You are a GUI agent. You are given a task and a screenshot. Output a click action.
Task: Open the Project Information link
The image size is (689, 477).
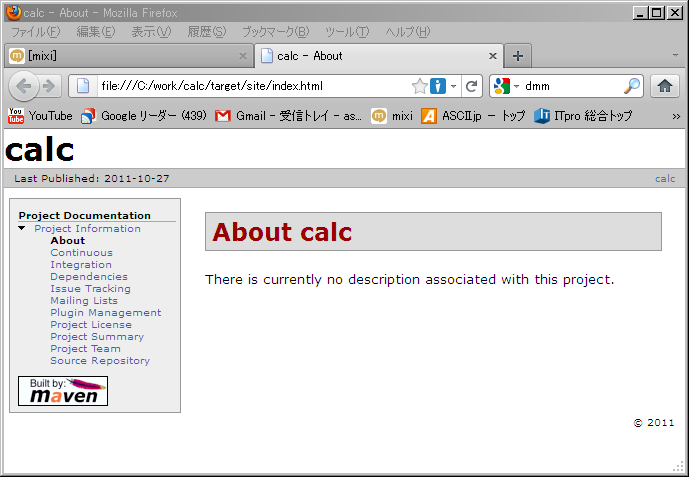[x=87, y=228]
